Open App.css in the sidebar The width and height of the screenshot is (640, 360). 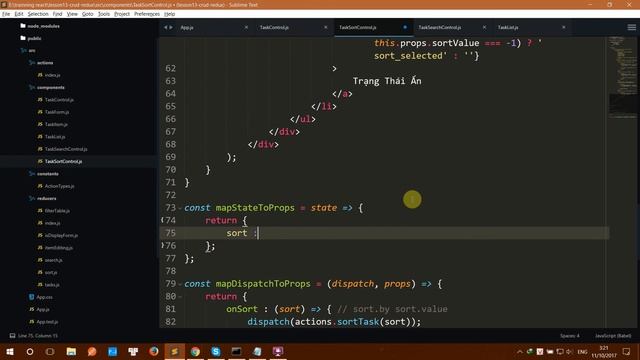[44, 297]
